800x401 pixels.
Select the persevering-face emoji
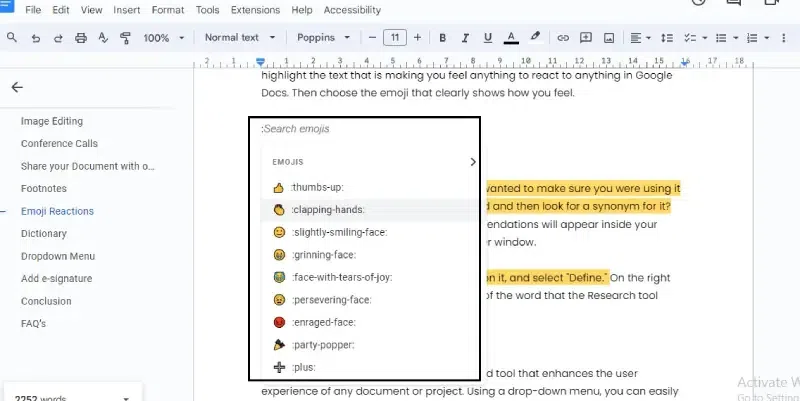368,300
